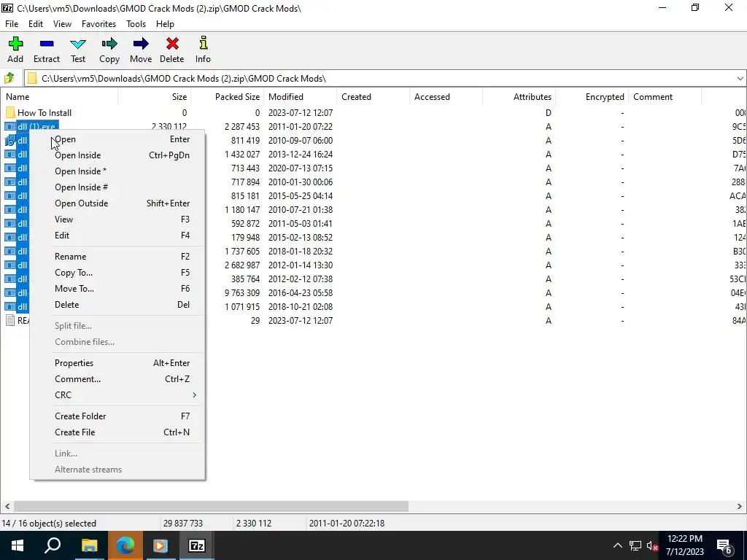The image size is (747, 560).
Task: Sort by Modified column header
Action: (x=300, y=97)
